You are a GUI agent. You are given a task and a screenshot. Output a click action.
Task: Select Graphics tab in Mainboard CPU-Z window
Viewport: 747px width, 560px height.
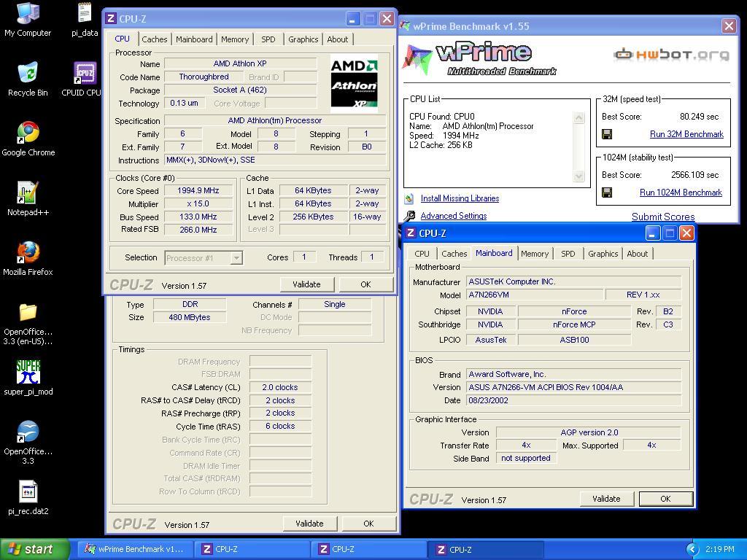pos(603,254)
